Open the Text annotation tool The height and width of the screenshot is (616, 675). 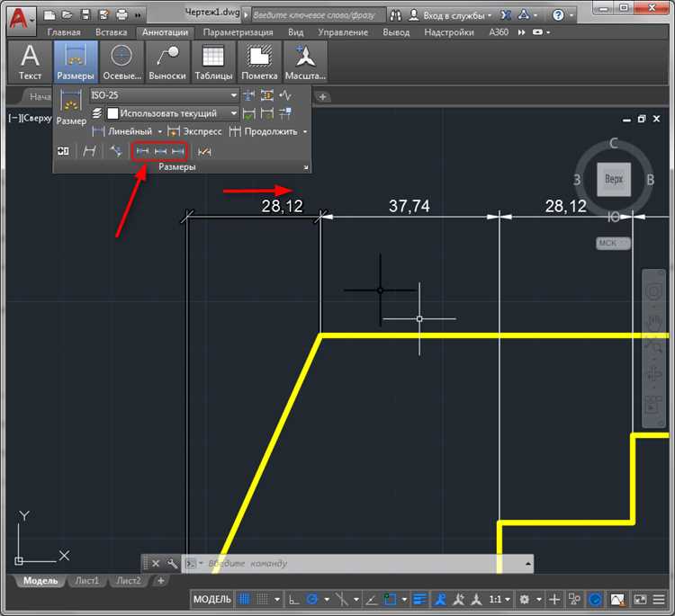30,61
